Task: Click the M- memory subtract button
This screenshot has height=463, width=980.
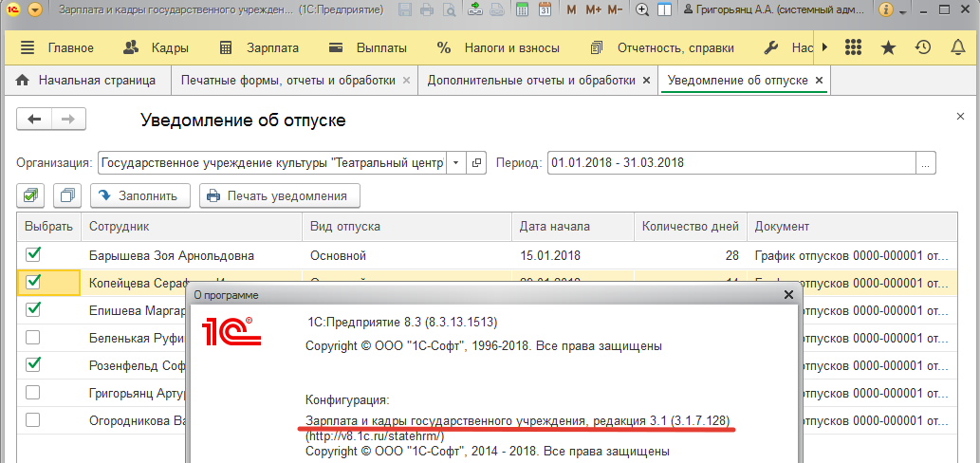Action: [x=615, y=10]
